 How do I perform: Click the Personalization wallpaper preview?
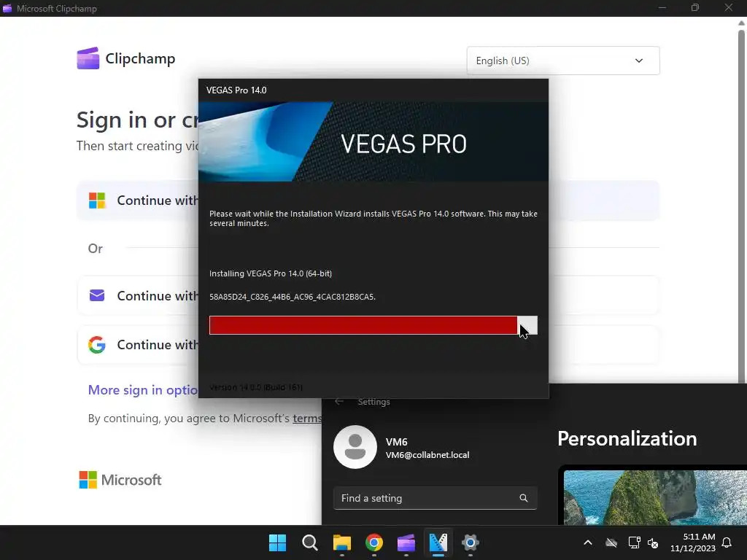tap(655, 497)
